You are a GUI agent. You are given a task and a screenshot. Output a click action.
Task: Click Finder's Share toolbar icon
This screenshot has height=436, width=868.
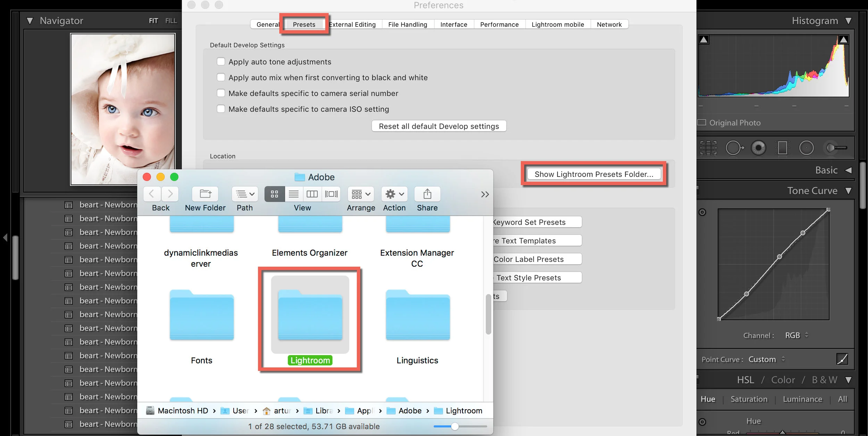(x=427, y=194)
